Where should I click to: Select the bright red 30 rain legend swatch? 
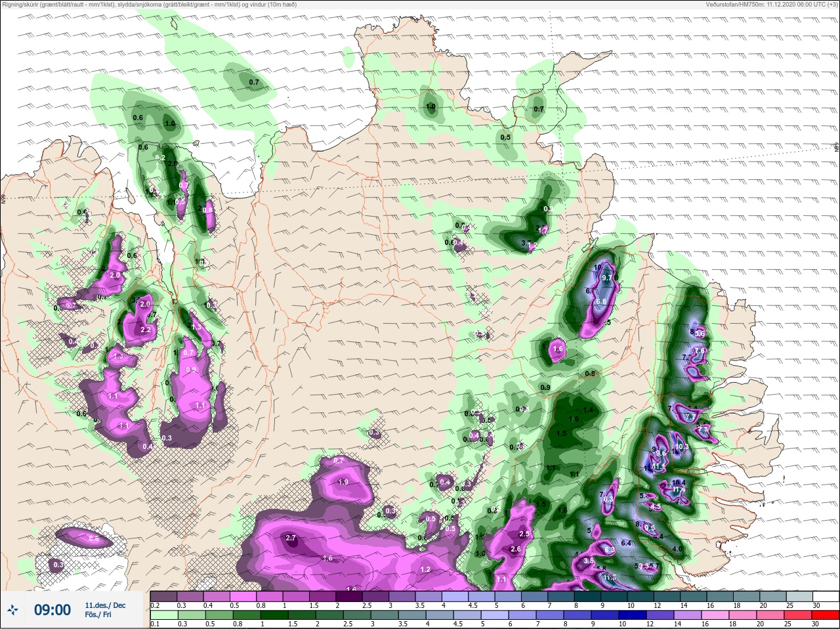click(x=826, y=616)
